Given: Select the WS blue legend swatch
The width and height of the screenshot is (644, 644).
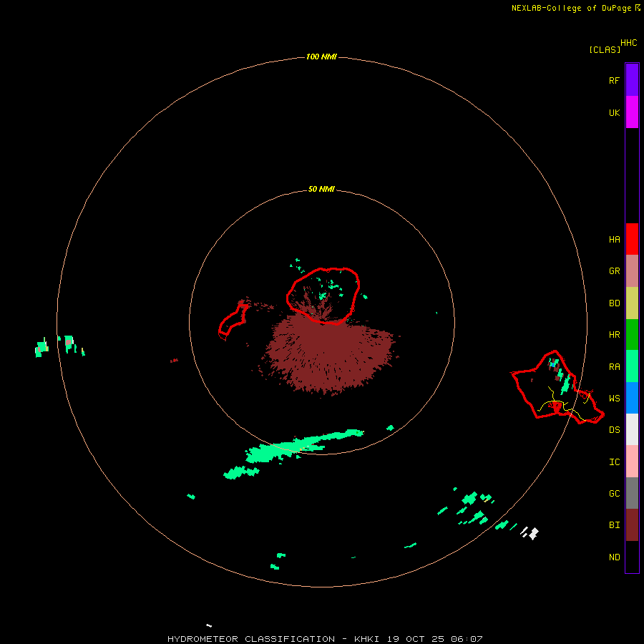Looking at the screenshot, I should tap(632, 398).
